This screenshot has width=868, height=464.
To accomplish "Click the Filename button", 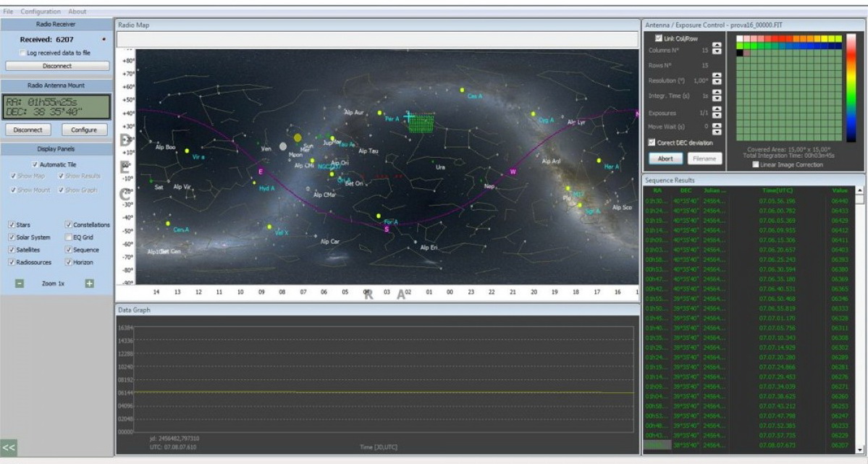I will coord(704,159).
